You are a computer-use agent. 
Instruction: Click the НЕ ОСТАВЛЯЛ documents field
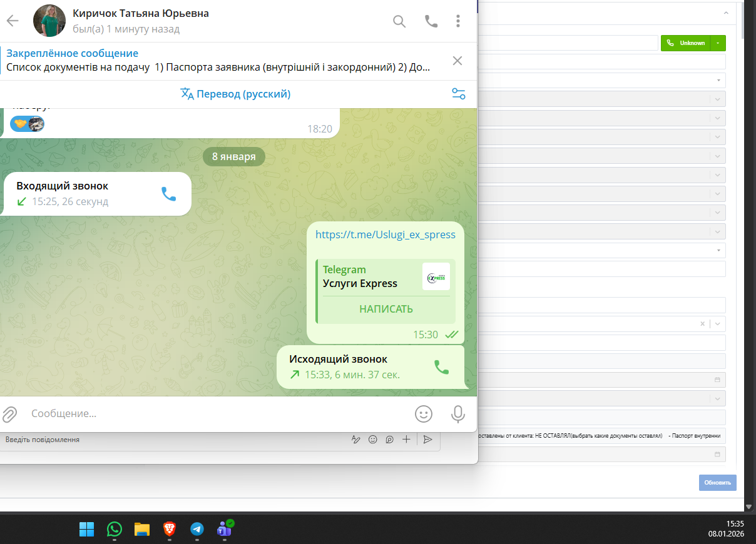[601, 436]
